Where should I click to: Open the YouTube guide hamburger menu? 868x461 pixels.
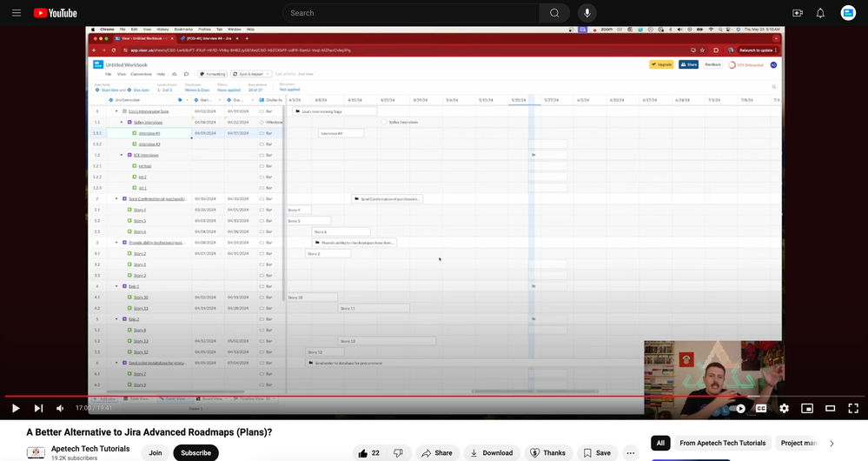click(x=17, y=13)
